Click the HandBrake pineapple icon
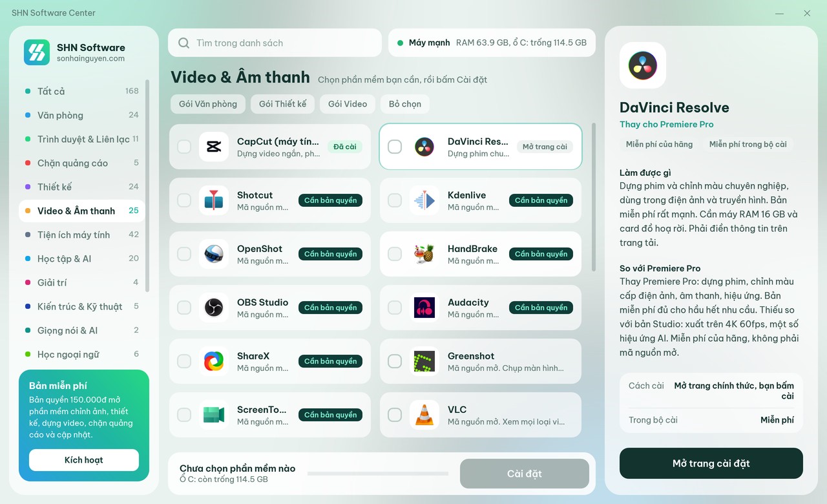This screenshot has height=504, width=827. pyautogui.click(x=424, y=254)
